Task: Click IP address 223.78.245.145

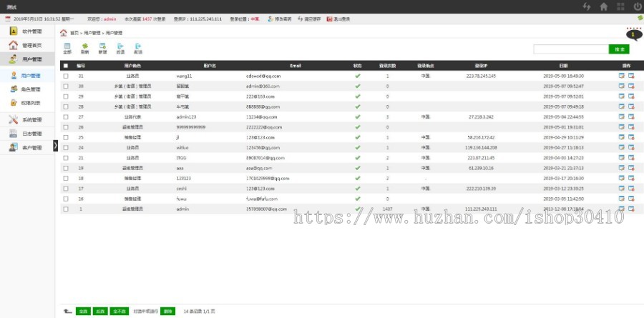Action: point(481,76)
